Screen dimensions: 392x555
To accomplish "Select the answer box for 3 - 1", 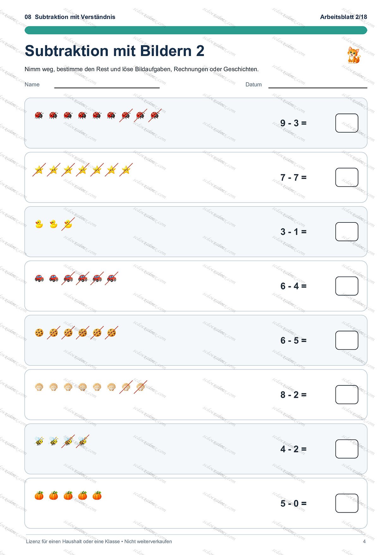I will [x=347, y=232].
